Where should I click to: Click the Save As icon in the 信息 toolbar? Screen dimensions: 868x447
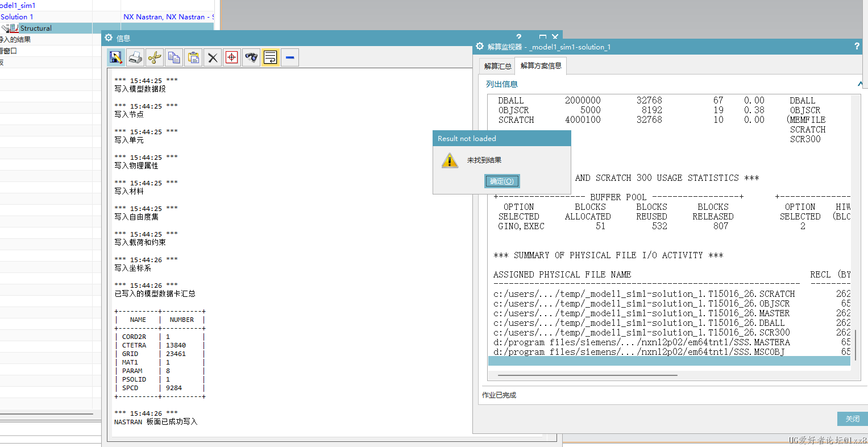(116, 57)
